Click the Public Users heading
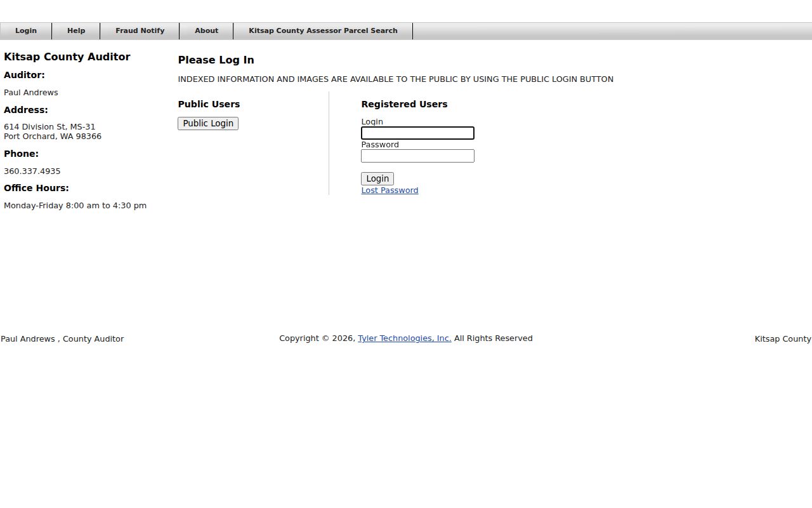The image size is (812, 508). 209,104
